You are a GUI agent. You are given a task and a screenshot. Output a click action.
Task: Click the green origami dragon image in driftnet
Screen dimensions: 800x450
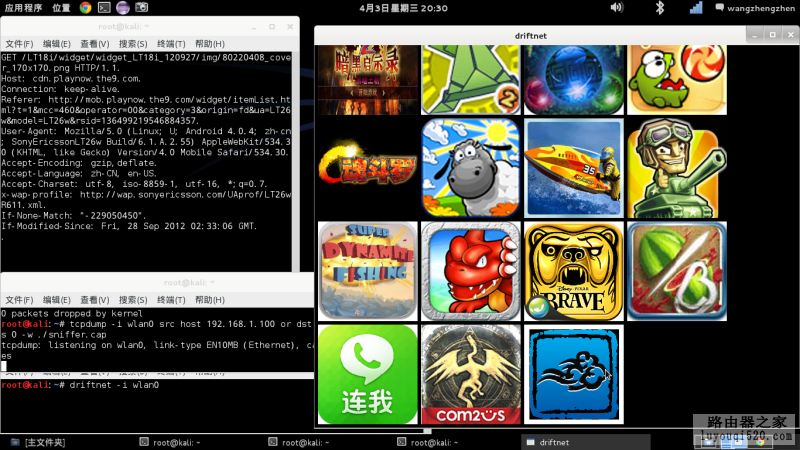(470, 80)
